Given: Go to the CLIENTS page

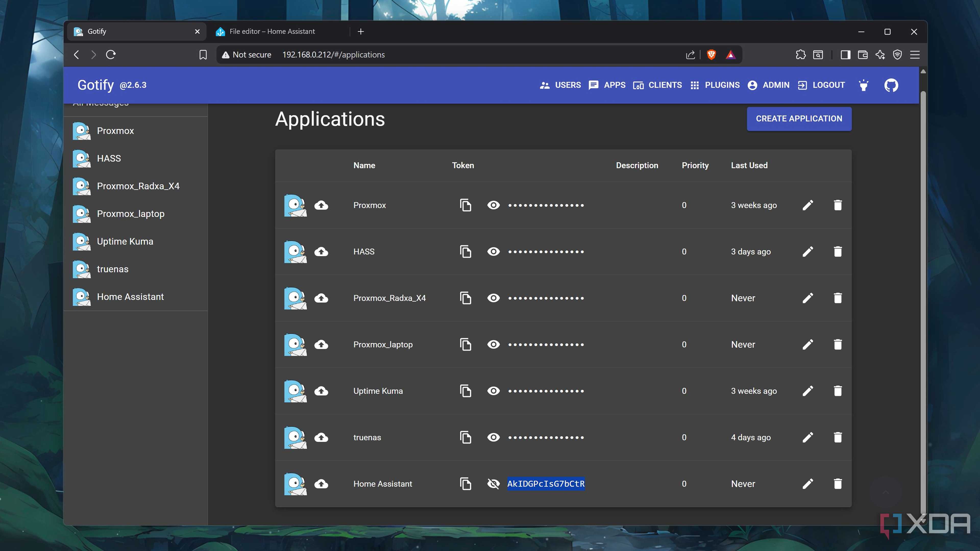Looking at the screenshot, I should [657, 85].
